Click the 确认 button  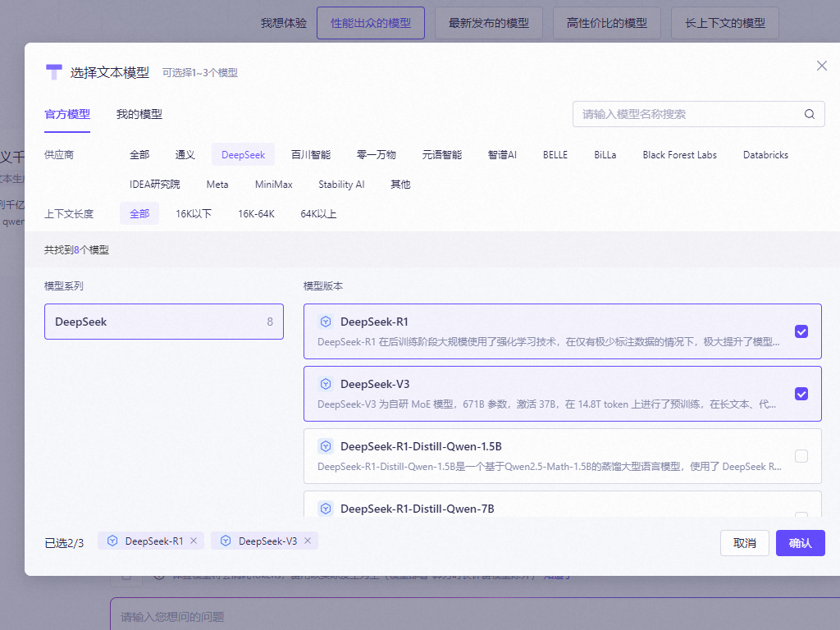(x=800, y=543)
